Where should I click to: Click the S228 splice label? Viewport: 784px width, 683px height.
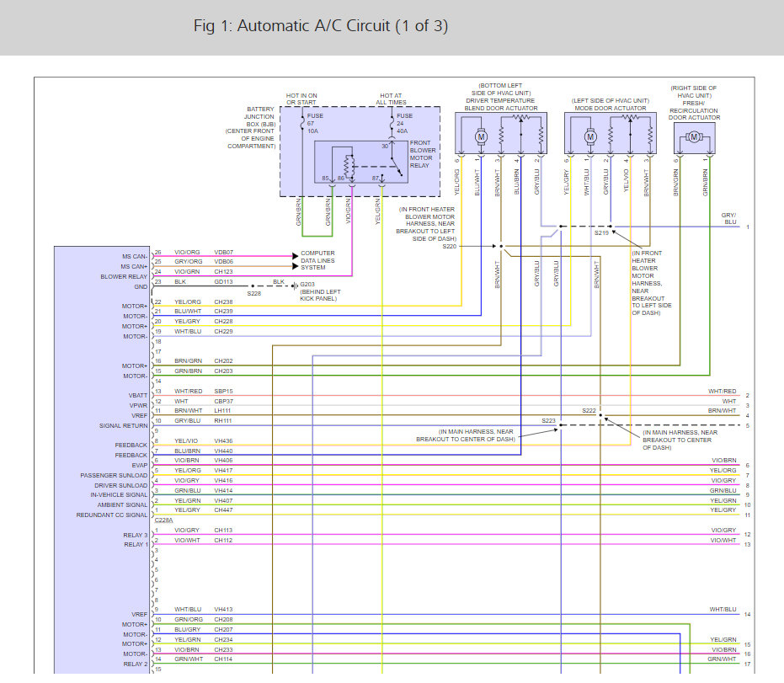click(254, 294)
